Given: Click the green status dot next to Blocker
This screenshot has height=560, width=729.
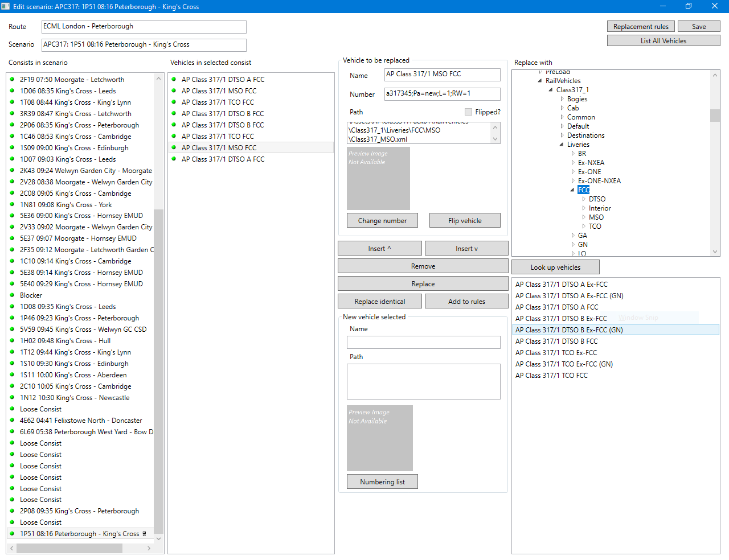Looking at the screenshot, I should pyautogui.click(x=12, y=295).
